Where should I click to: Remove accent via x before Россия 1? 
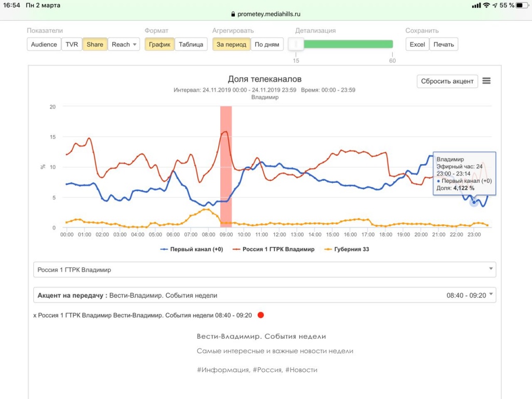pos(35,315)
